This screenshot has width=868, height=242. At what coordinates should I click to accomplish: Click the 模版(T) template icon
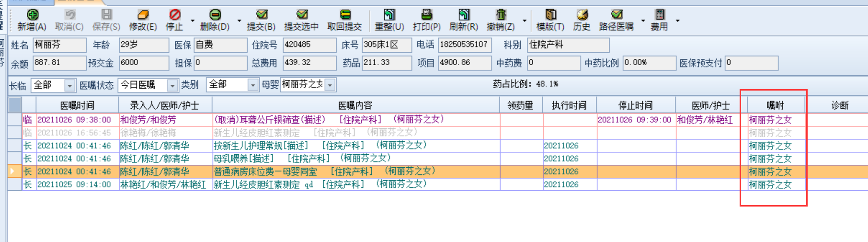point(550,15)
